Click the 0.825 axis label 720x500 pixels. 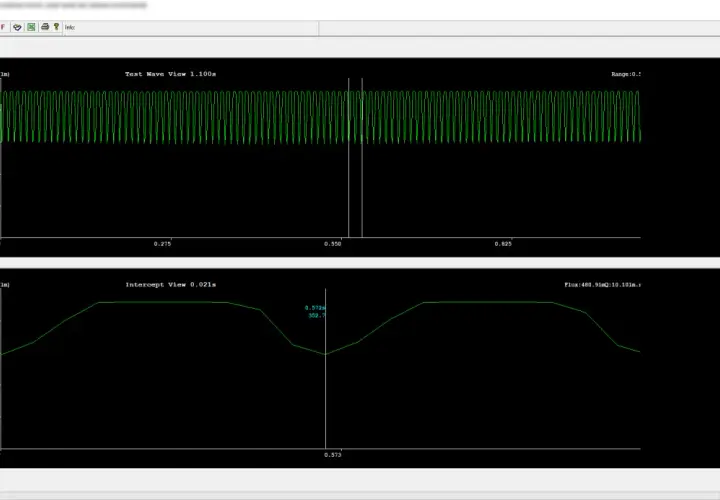coord(503,244)
